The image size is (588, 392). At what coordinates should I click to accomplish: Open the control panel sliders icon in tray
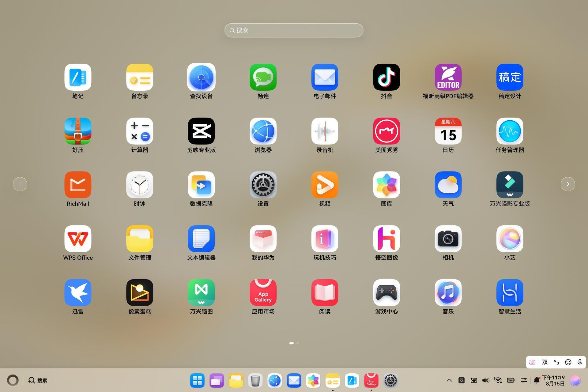point(524,380)
